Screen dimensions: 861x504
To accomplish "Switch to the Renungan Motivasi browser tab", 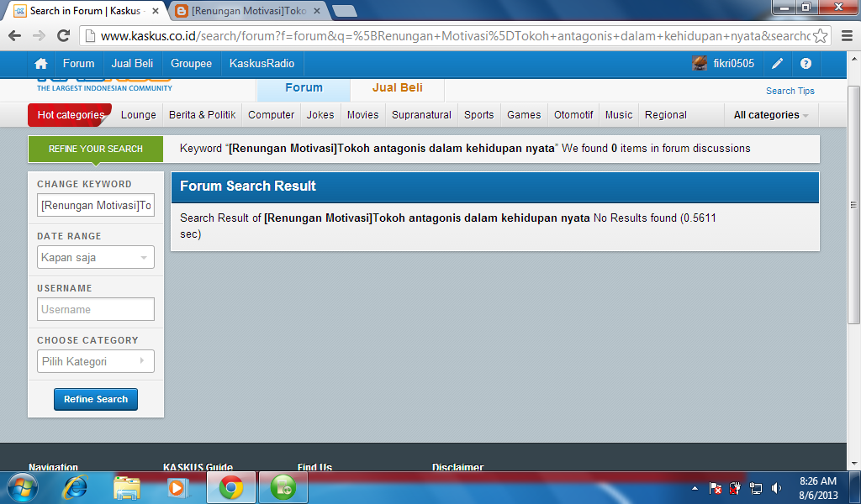I will (249, 11).
